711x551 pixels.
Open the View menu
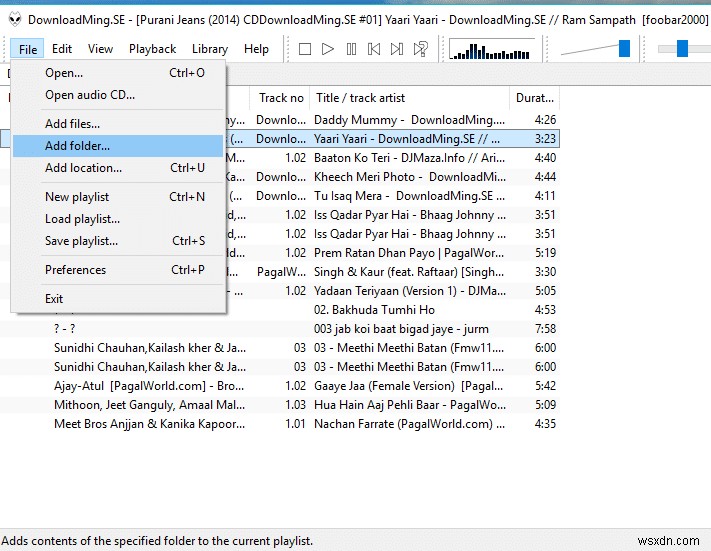(x=100, y=49)
